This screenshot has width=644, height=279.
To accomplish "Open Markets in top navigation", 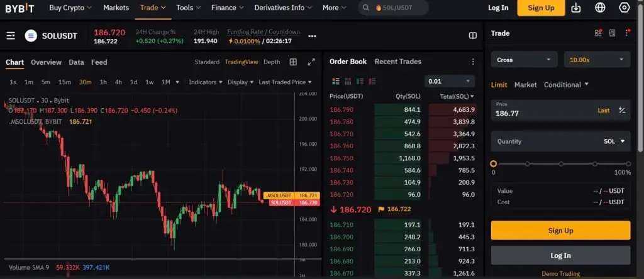I will coord(116,8).
